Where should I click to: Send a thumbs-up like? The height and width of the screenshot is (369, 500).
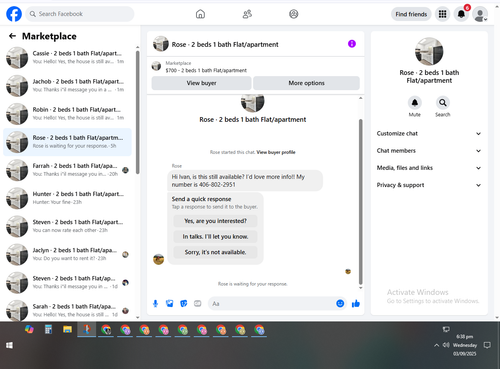click(x=356, y=303)
